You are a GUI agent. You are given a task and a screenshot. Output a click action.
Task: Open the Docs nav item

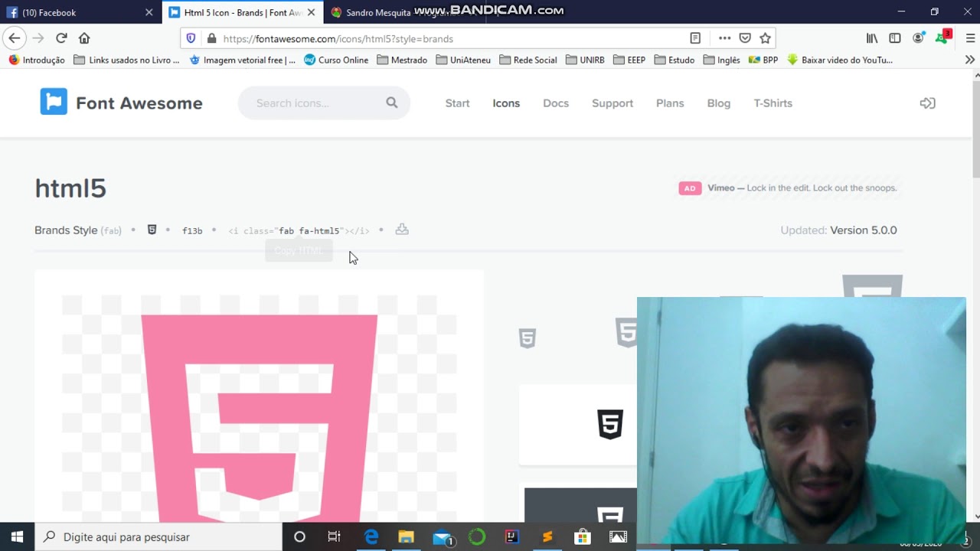(556, 103)
